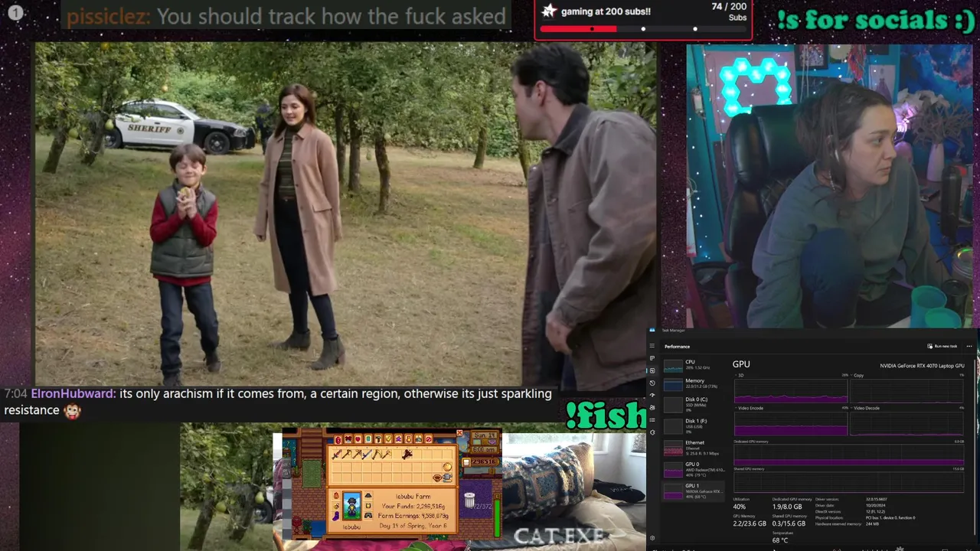Open Task Manager settings gear
The image size is (980, 551).
[652, 538]
